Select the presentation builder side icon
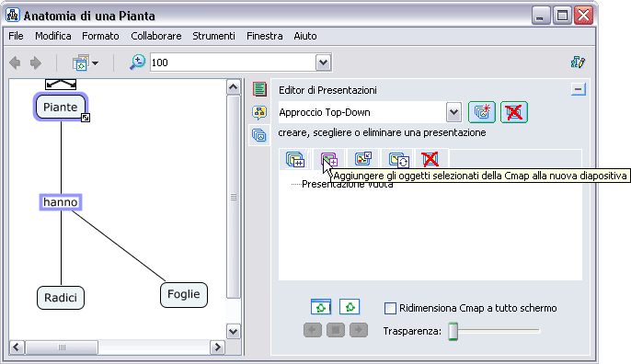This screenshot has height=364, width=631. 259,135
